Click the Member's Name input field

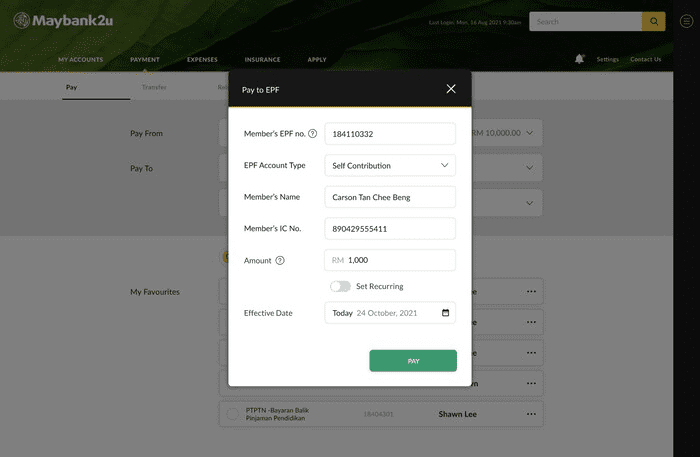click(390, 197)
